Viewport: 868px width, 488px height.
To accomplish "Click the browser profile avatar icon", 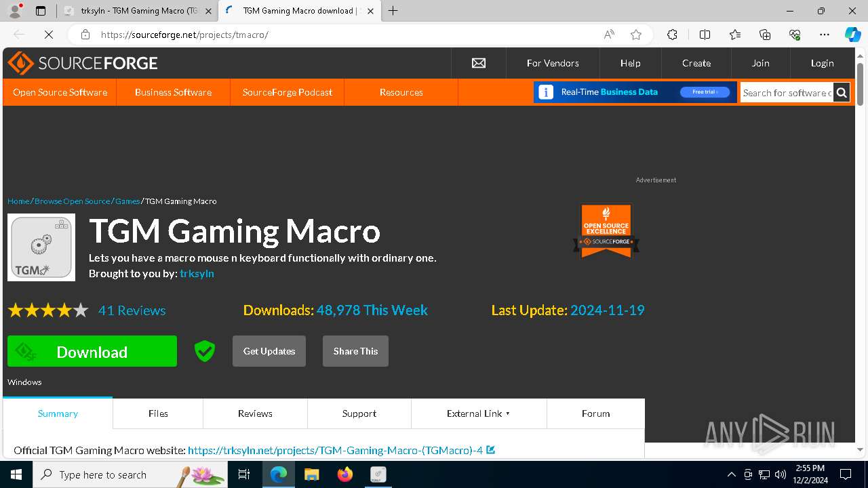I will click(15, 11).
